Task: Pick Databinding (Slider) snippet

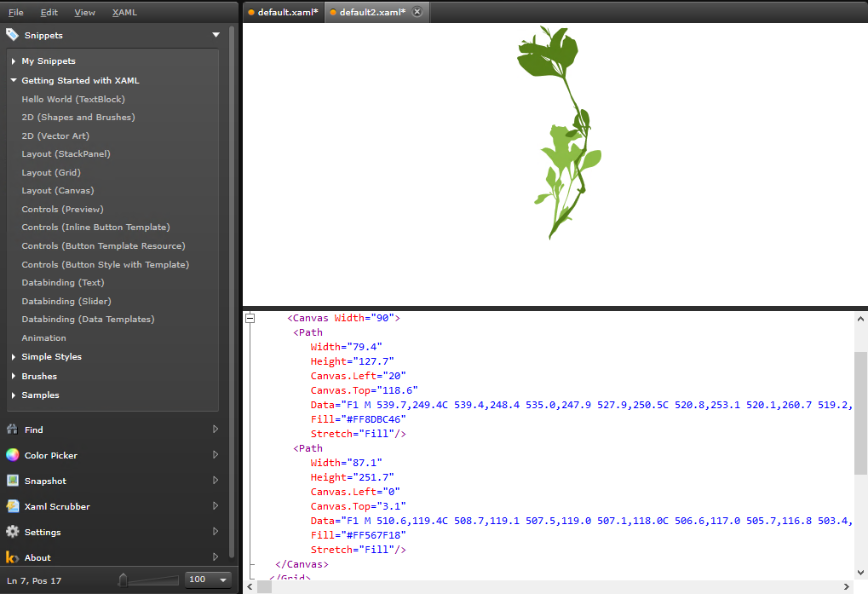Action: pos(66,301)
